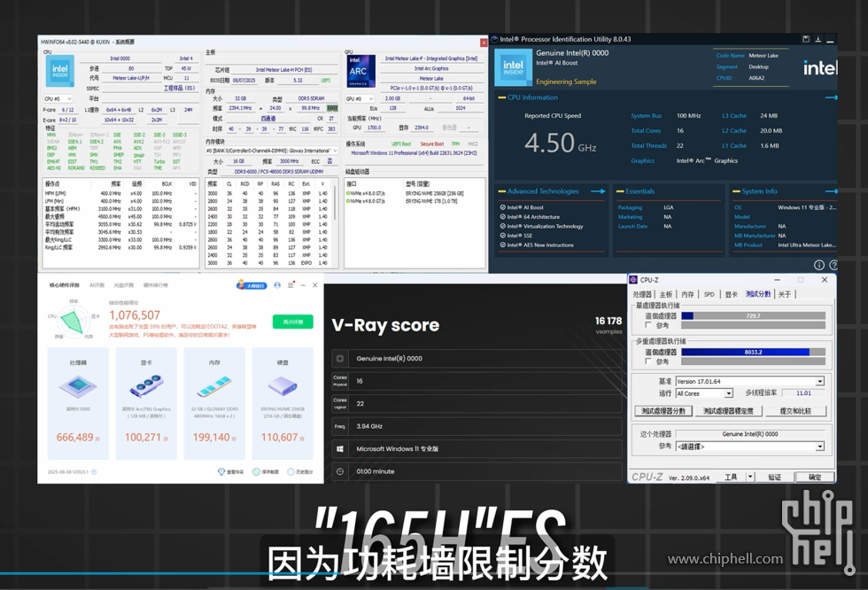Switch to the 关于 tab in CPU-Z

785,294
